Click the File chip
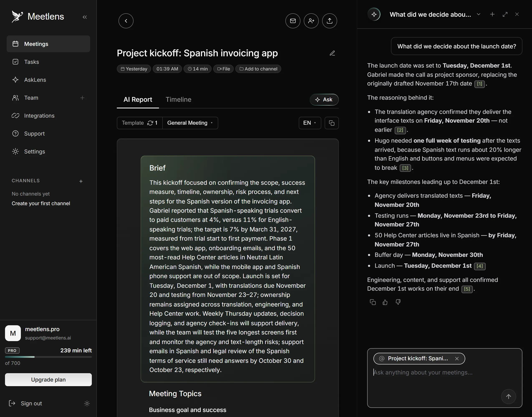Viewport: 532px width, 417px height. click(x=223, y=69)
